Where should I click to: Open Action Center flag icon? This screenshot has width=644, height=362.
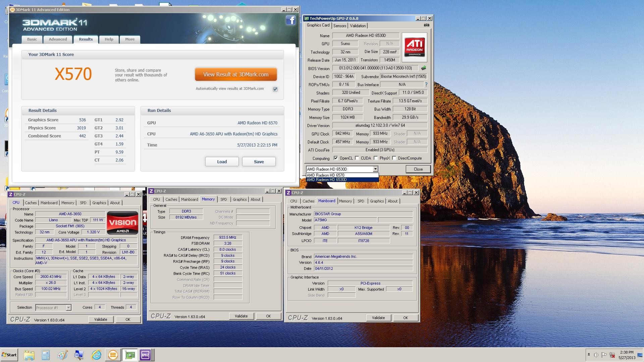604,355
